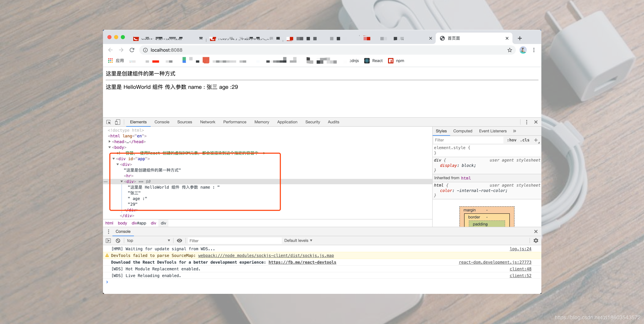Open Chrome's three-dot menu
This screenshot has height=324, width=644.
tap(534, 50)
